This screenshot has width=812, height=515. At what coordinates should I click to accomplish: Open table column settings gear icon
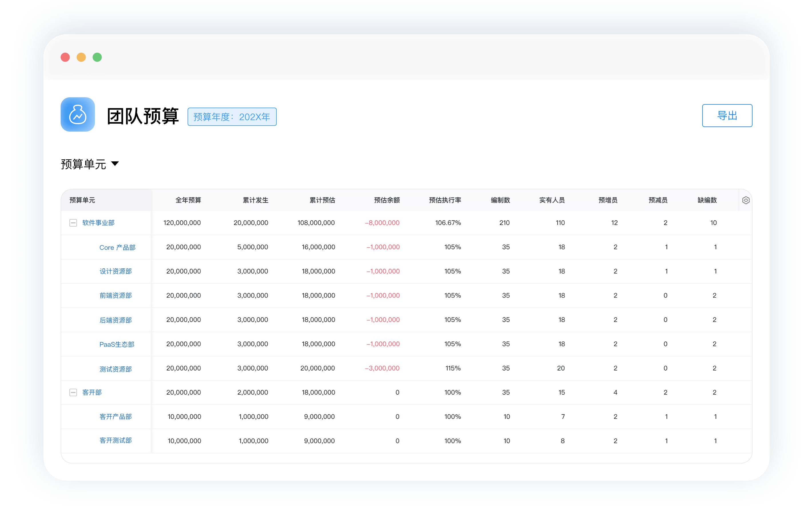tap(746, 201)
